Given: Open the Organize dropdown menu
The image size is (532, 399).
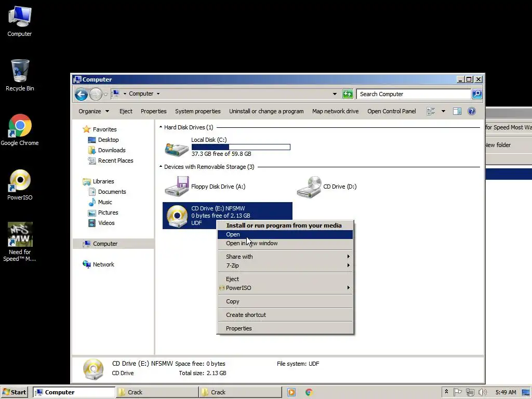Looking at the screenshot, I should (94, 111).
